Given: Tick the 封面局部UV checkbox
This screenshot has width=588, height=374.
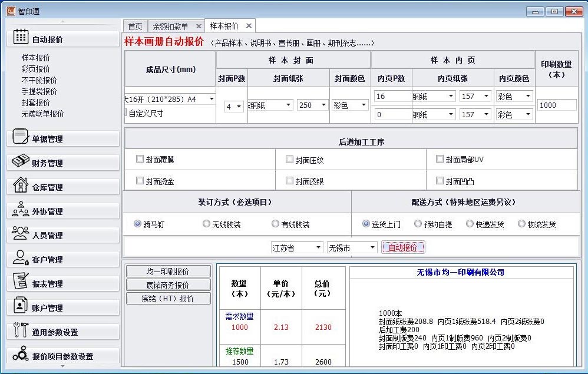Looking at the screenshot, I should [440, 159].
